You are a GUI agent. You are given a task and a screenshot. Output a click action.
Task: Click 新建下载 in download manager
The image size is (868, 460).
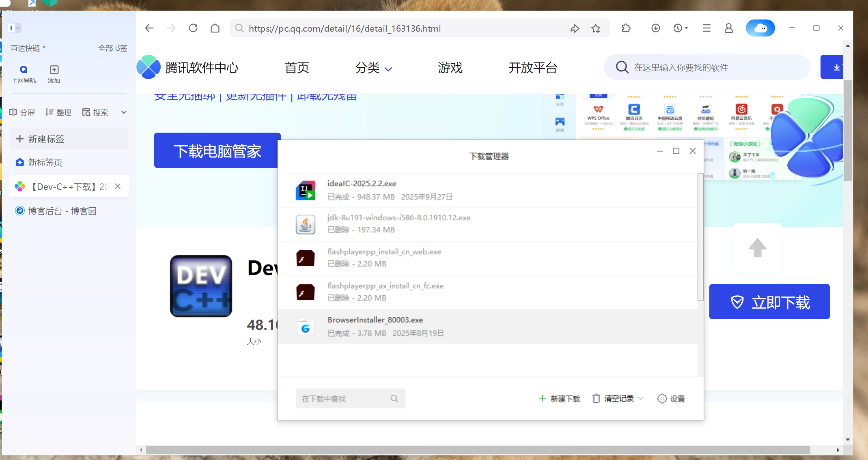pos(560,399)
